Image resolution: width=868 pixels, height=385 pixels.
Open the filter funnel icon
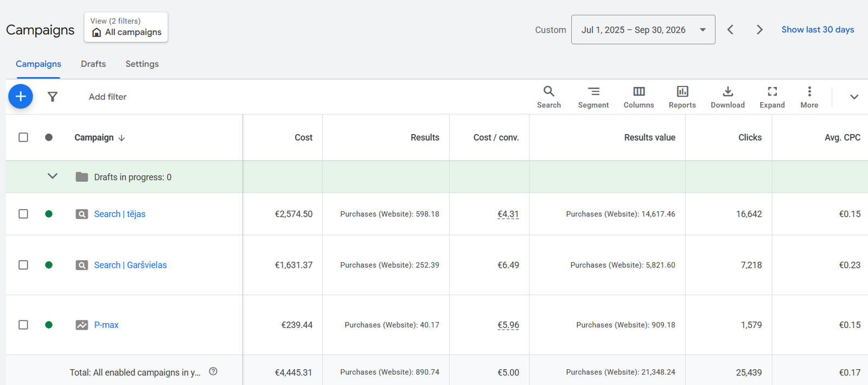(x=53, y=97)
